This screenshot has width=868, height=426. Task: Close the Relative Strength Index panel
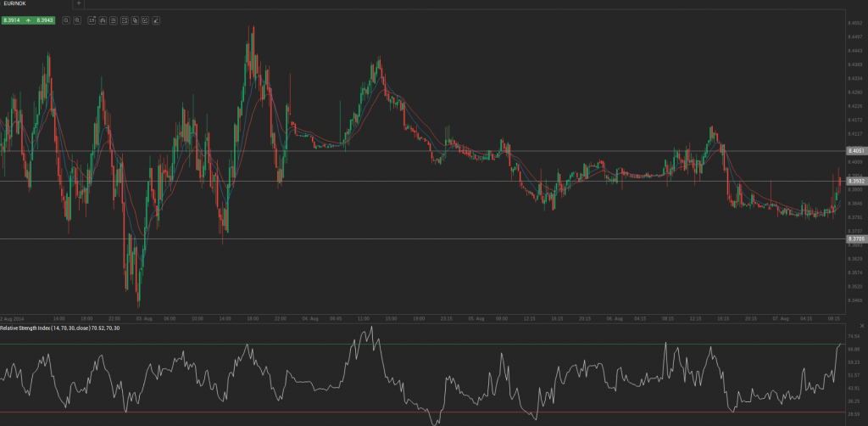pos(862,326)
